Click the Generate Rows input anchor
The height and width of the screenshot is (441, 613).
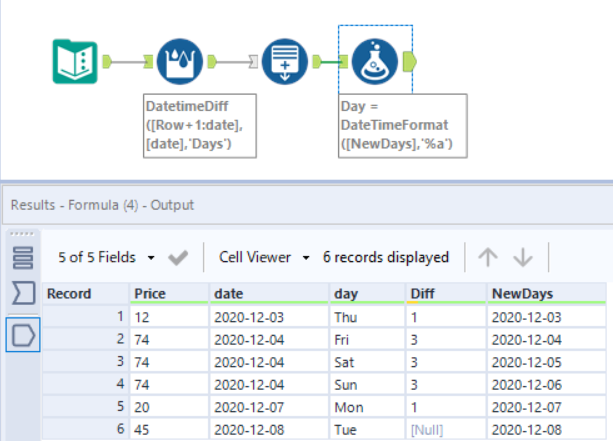pyautogui.click(x=253, y=61)
